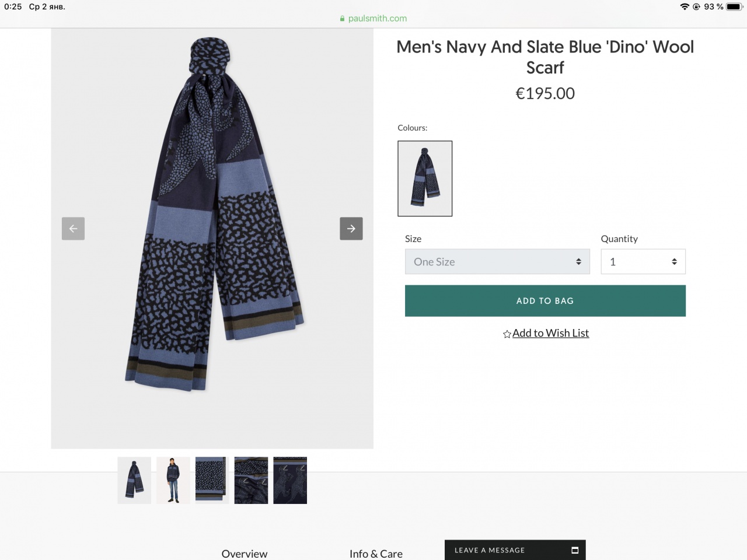Screen dimensions: 747x560
Task: Open the Quantity dropdown
Action: point(643,262)
